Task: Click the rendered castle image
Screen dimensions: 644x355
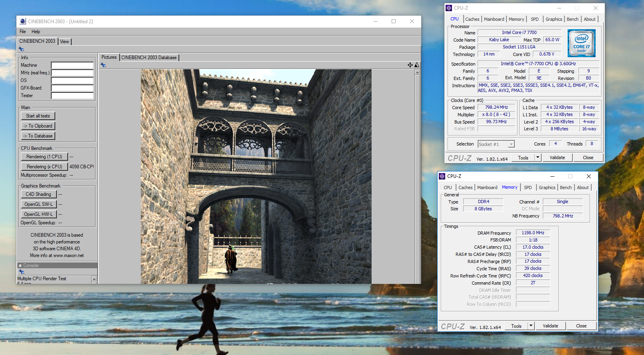Action: pyautogui.click(x=256, y=176)
